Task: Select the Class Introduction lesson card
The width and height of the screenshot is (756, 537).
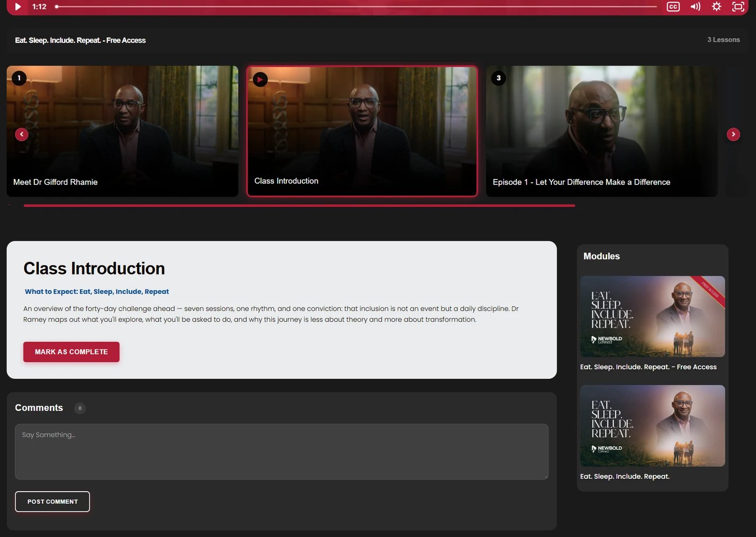Action: pos(362,131)
